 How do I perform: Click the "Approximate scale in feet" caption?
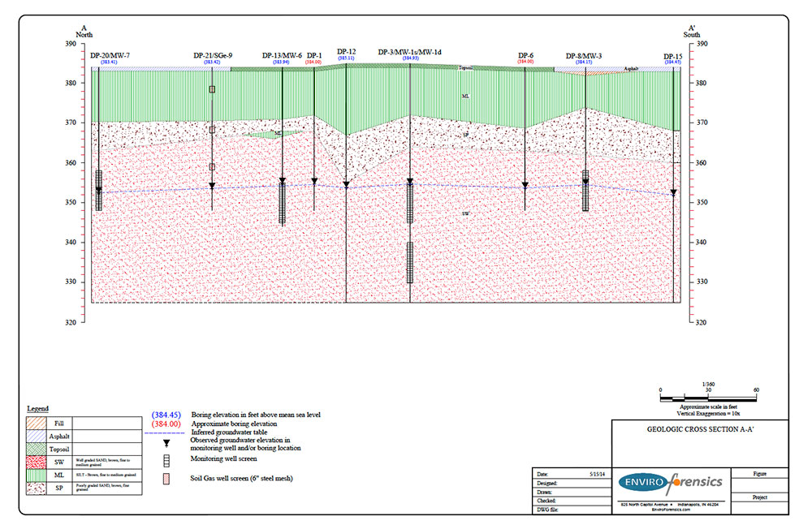708,407
